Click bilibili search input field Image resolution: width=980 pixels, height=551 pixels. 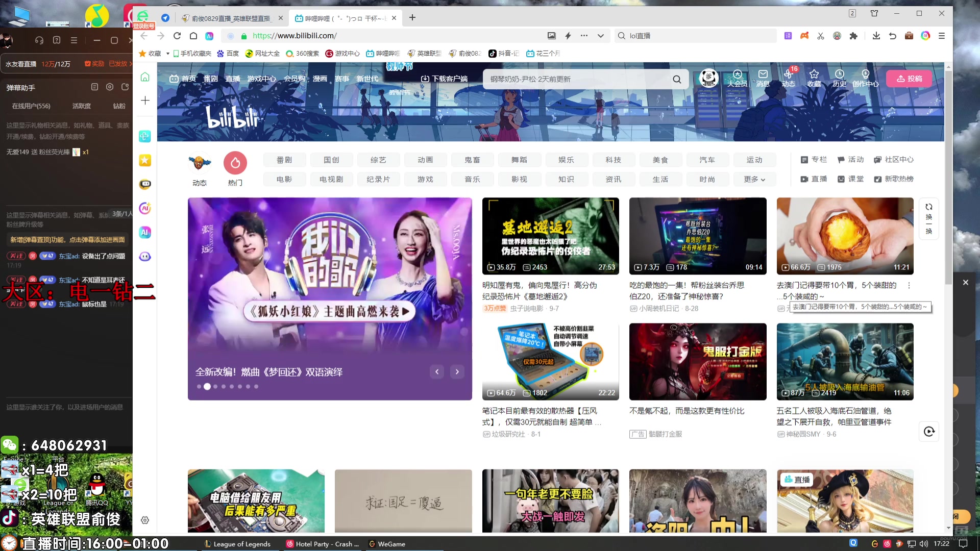pyautogui.click(x=577, y=79)
